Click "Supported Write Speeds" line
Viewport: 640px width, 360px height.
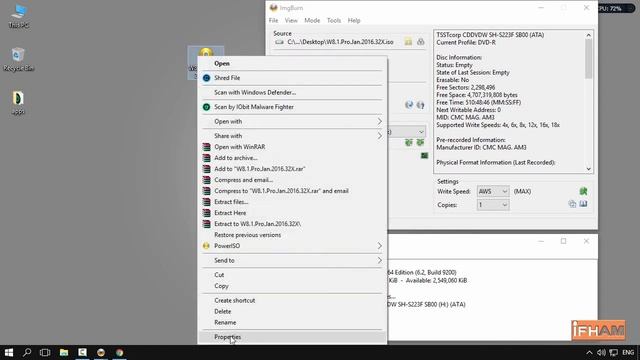(498, 125)
